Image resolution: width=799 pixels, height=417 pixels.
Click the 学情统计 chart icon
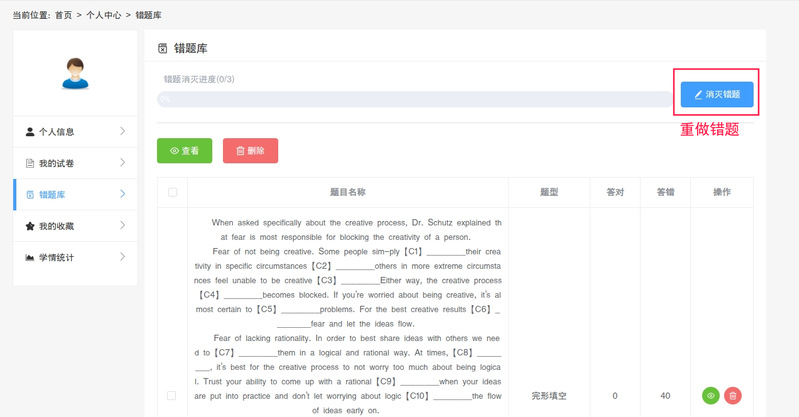click(30, 258)
